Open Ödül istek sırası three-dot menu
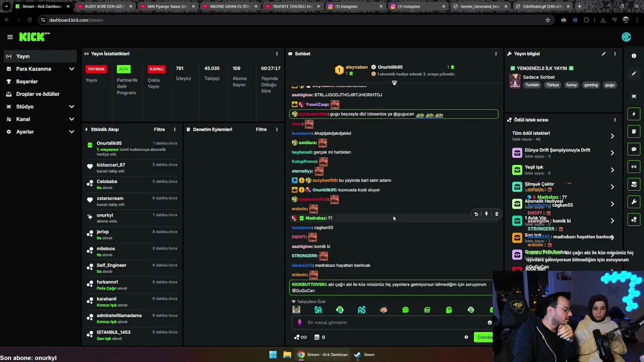 615,120
